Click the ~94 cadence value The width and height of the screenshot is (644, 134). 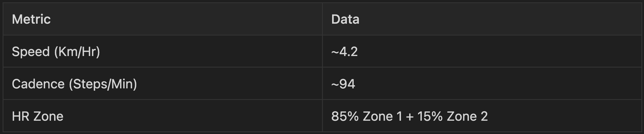(x=343, y=84)
